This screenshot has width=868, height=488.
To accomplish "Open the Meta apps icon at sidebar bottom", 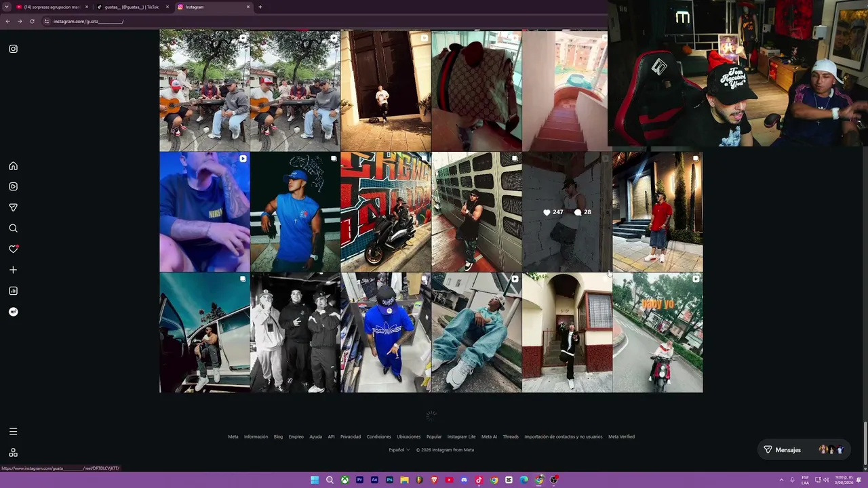I will 13,453.
